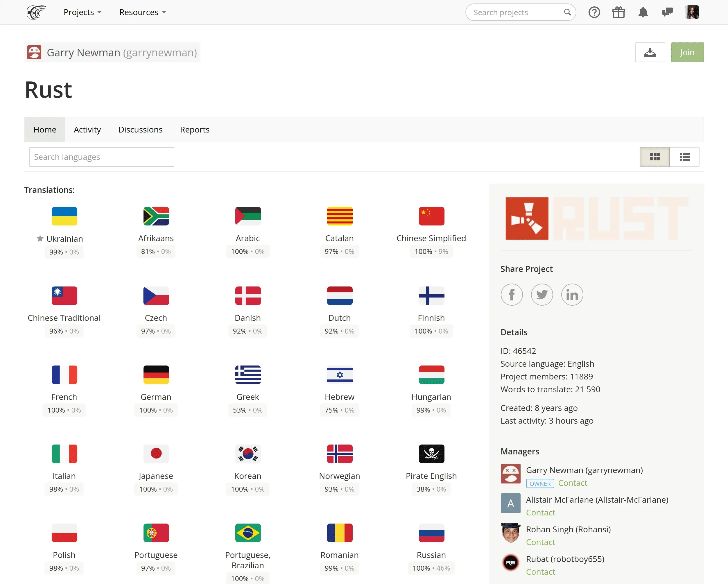728x584 pixels.
Task: Click the download translations icon button
Action: point(650,52)
